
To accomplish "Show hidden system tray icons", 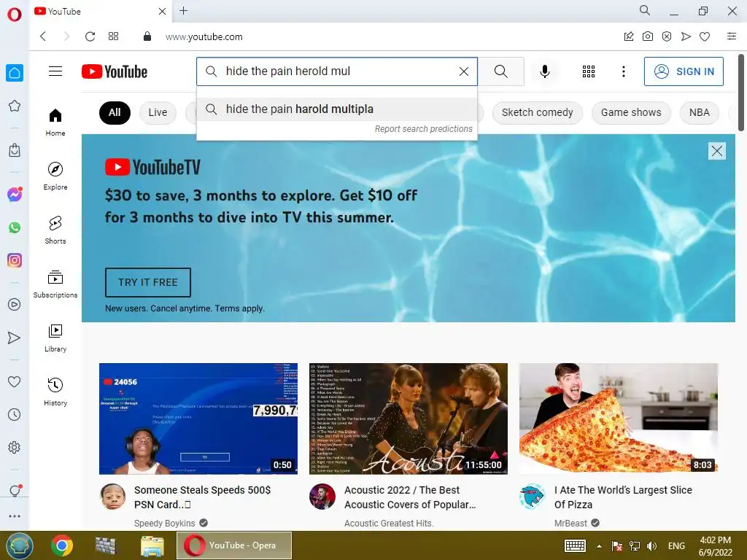I will tap(599, 546).
